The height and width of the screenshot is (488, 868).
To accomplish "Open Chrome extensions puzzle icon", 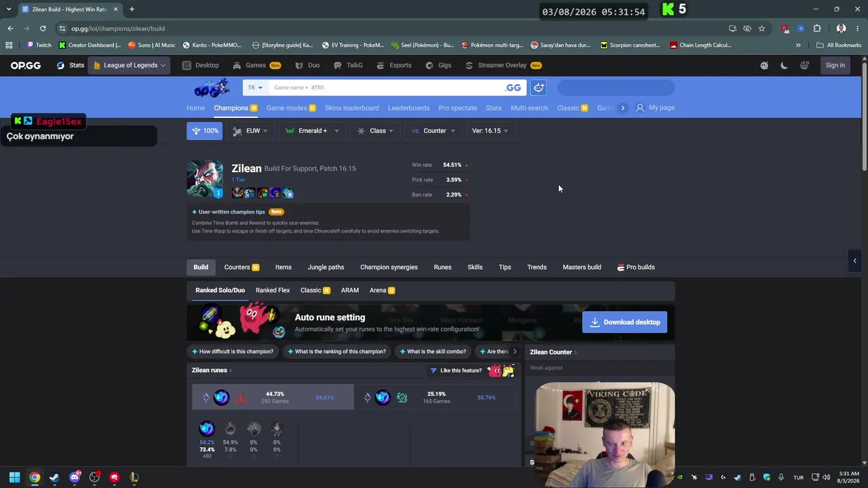I will [x=817, y=28].
